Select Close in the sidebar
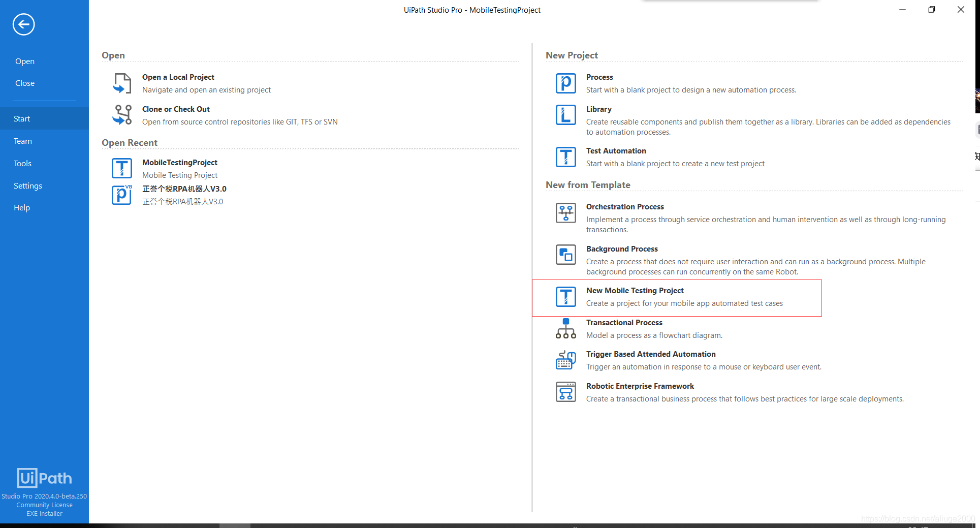Screen dimensions: 980x528 point(25,83)
